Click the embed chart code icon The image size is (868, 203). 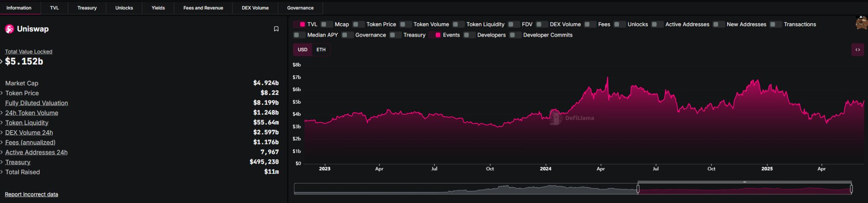pos(857,50)
